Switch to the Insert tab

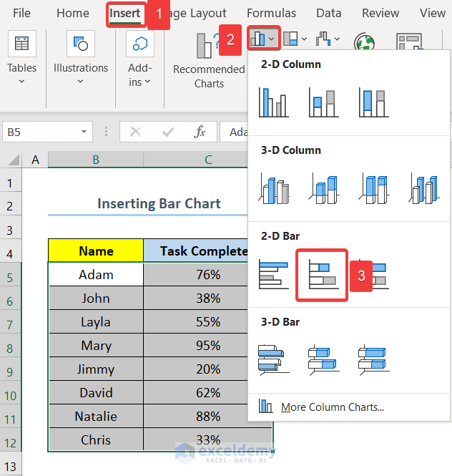[x=125, y=13]
